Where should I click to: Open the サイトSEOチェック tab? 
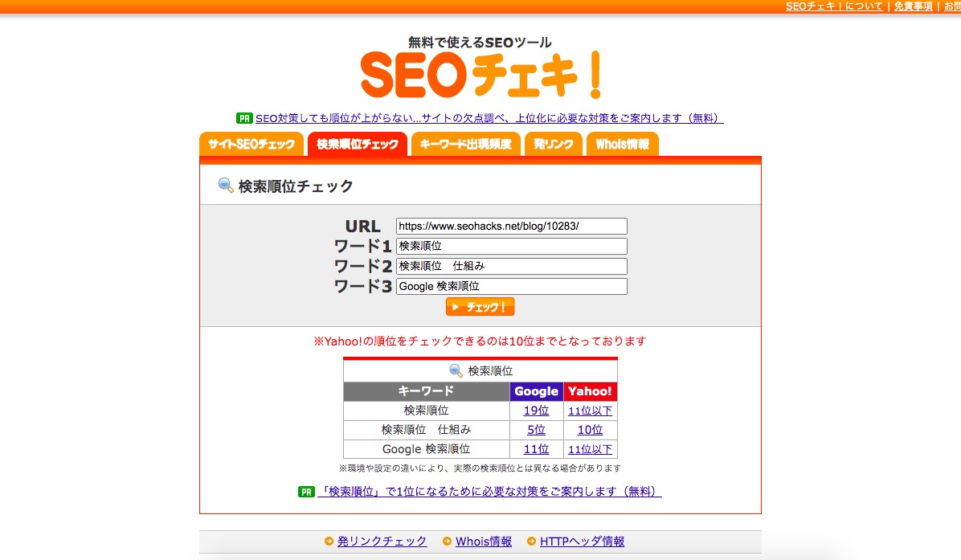tap(251, 144)
